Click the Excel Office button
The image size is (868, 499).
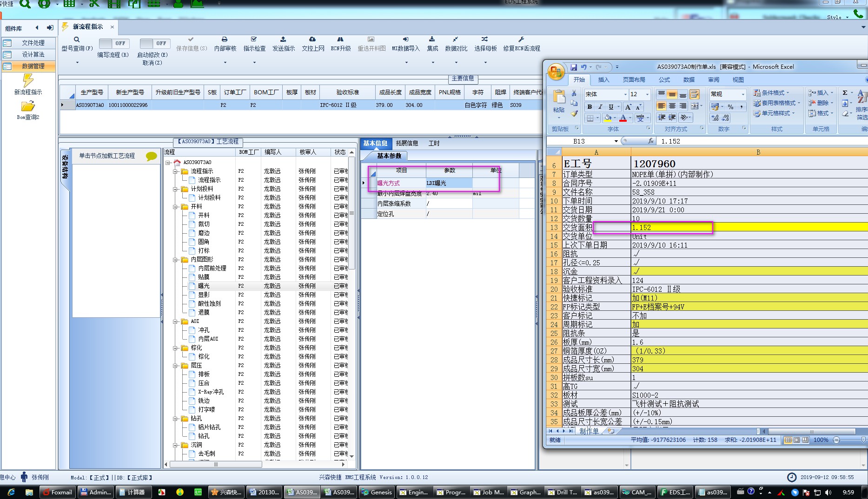click(x=556, y=72)
